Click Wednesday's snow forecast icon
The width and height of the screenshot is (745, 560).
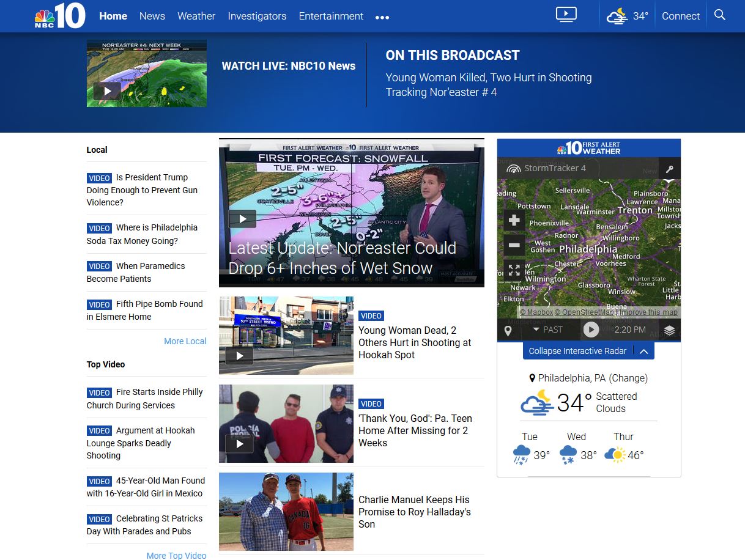coord(568,455)
